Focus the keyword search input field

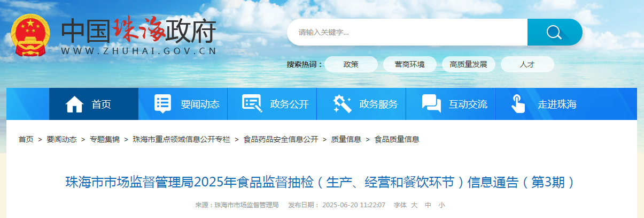(x=407, y=32)
